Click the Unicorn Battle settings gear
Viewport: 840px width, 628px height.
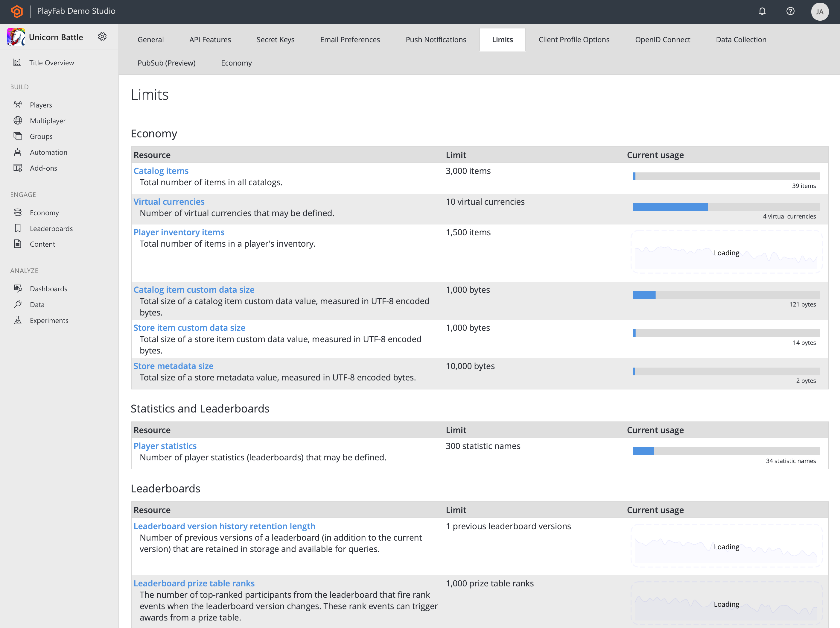point(102,37)
